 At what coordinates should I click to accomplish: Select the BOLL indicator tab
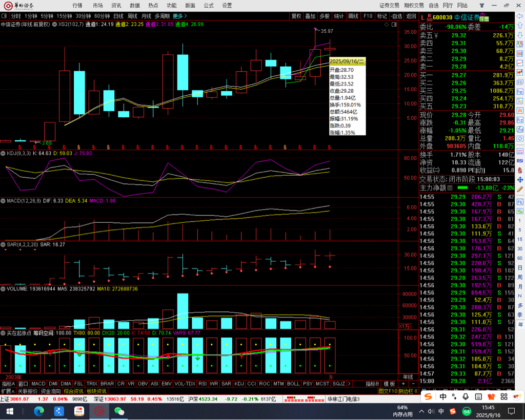(x=293, y=384)
